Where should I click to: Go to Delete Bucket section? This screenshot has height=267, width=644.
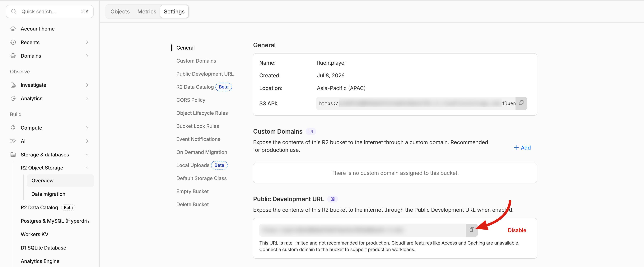[x=193, y=204]
